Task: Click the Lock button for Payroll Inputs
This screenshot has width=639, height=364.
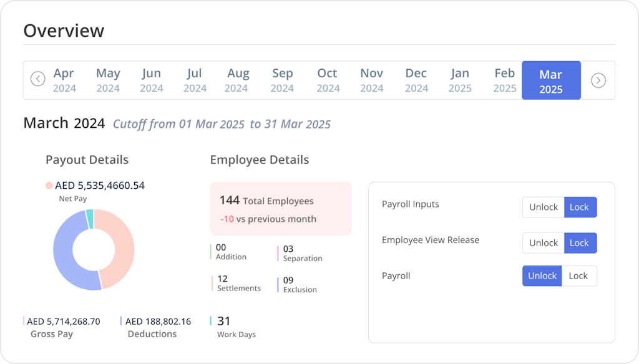Action: click(580, 207)
